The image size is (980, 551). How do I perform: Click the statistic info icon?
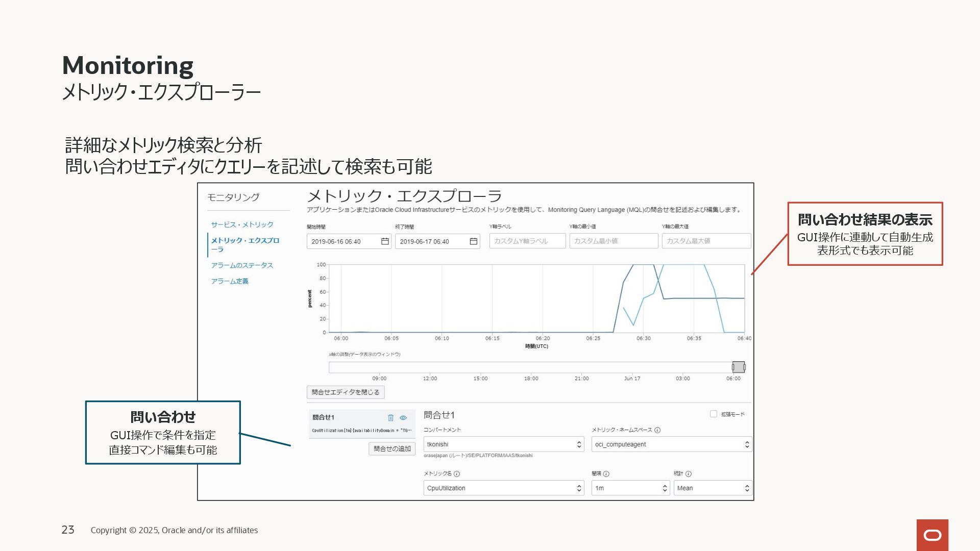(689, 474)
